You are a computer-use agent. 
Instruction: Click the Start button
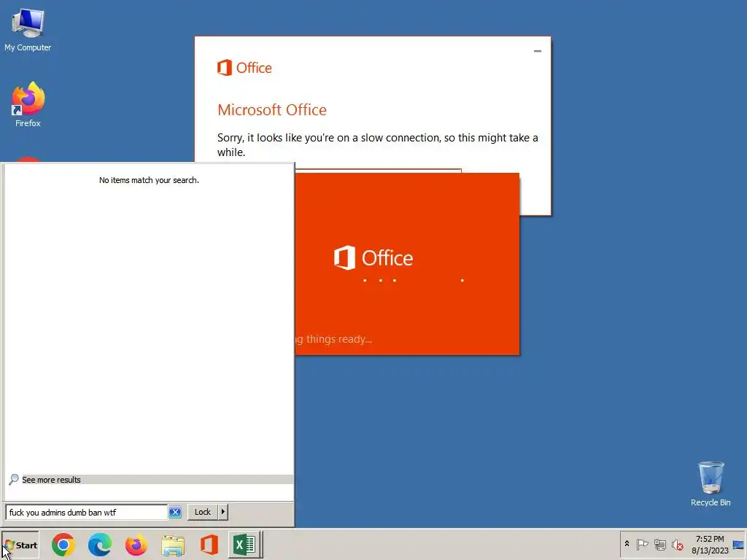(20, 545)
